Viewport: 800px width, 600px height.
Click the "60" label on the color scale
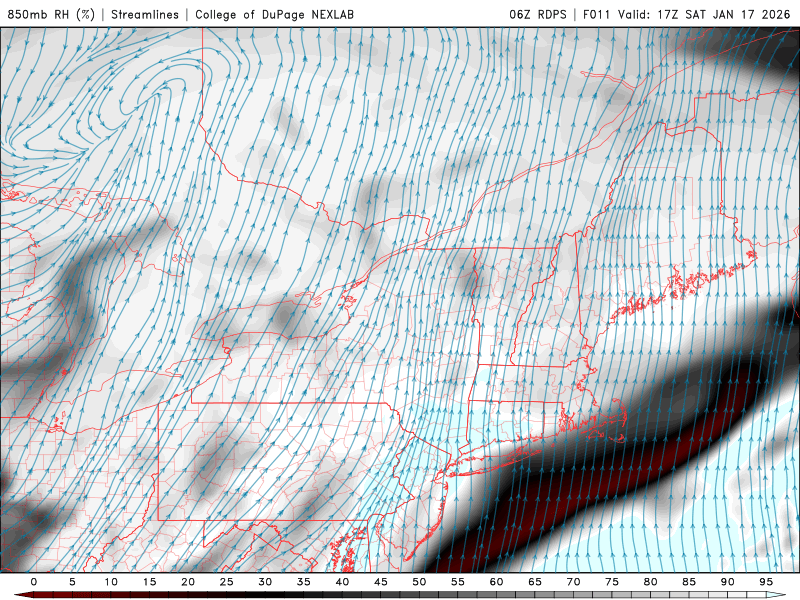click(496, 582)
